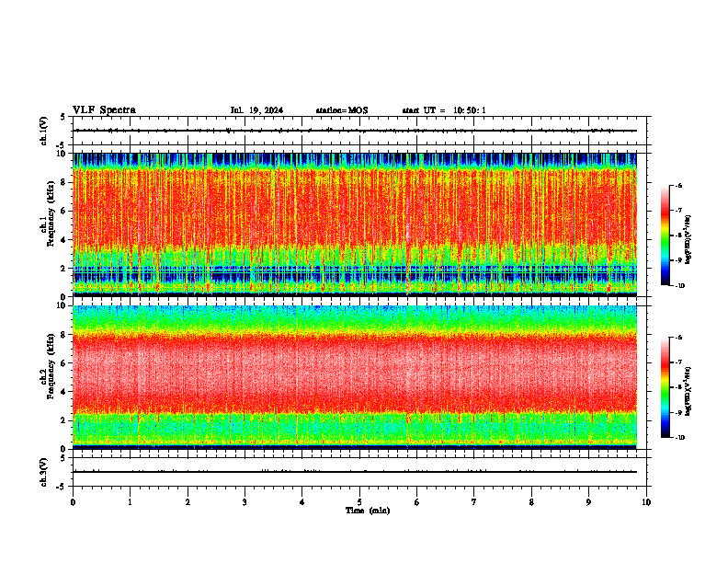
Task: Click time axis tick label "2"
Action: pos(188,502)
